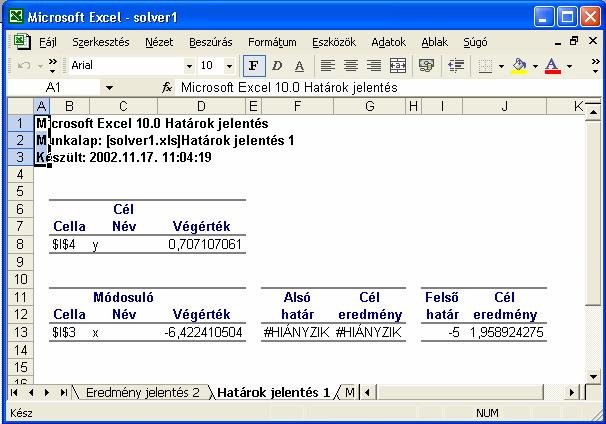606x424 pixels.
Task: Go to last sheet tab arrow
Action: [63, 393]
